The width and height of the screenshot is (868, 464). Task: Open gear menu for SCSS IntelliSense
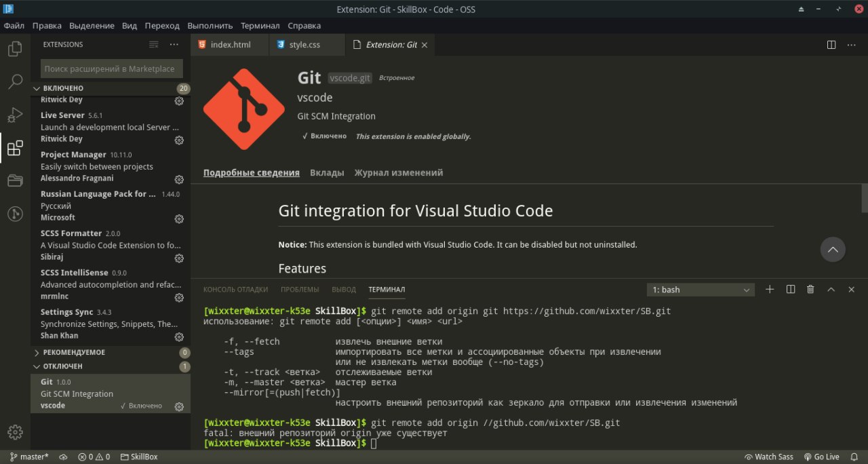[x=179, y=298]
